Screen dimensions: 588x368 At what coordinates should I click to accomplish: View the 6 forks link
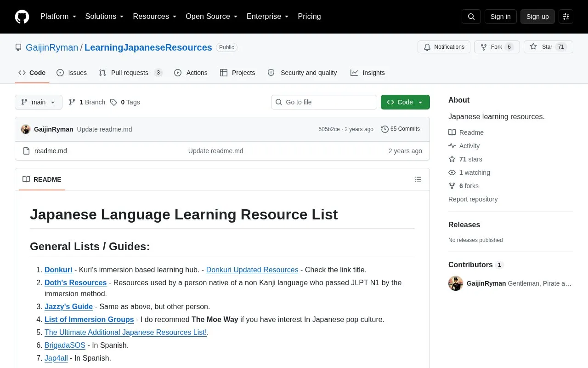464,186
